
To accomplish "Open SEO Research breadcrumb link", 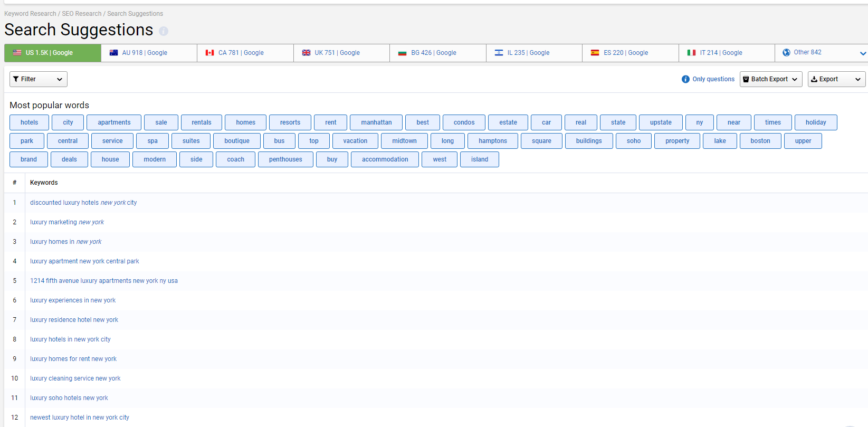I will [x=82, y=14].
